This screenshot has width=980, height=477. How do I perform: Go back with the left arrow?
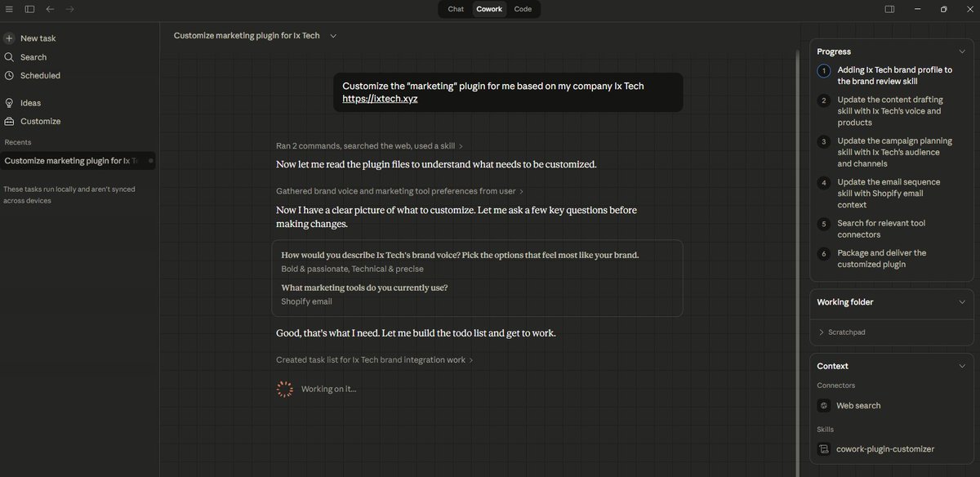[x=50, y=9]
